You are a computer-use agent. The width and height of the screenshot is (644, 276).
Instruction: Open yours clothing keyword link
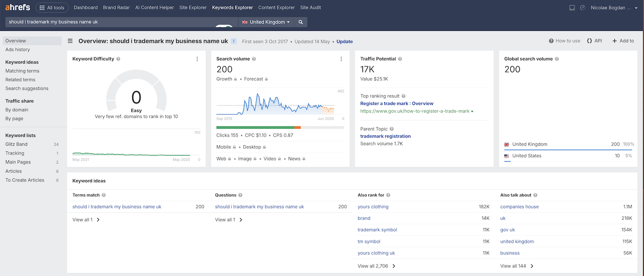pyautogui.click(x=373, y=207)
